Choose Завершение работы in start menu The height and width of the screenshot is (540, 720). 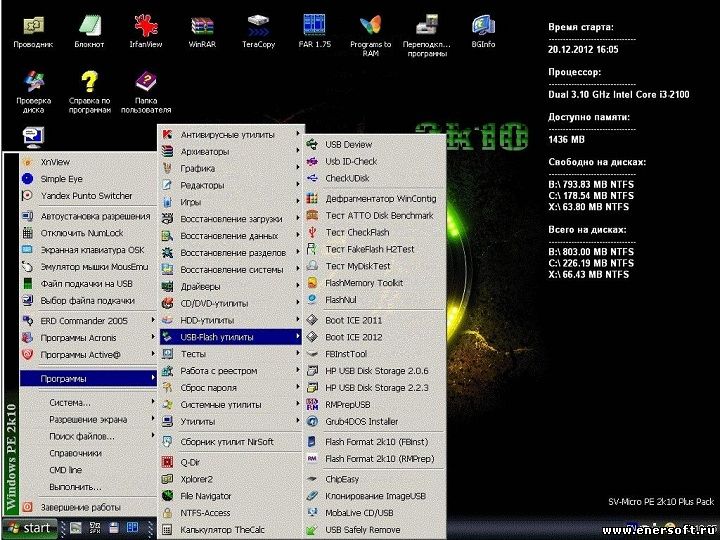tap(89, 507)
